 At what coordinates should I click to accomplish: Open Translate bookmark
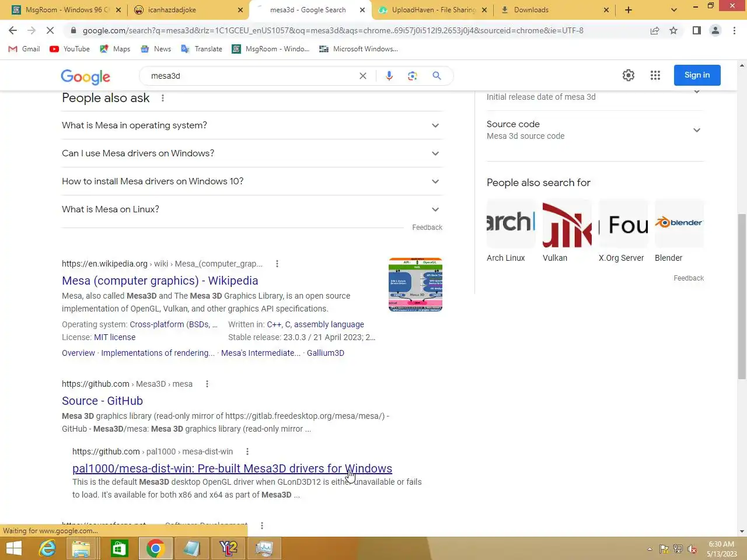pos(202,49)
